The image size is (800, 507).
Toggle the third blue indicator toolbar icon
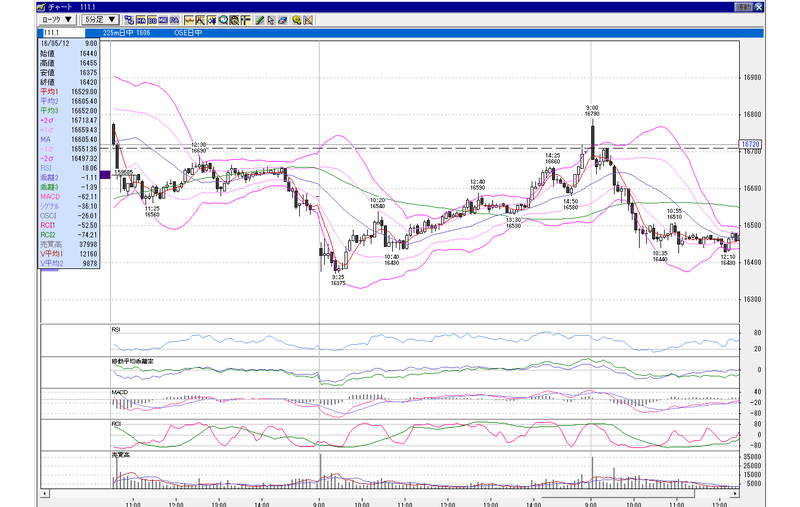[x=163, y=20]
